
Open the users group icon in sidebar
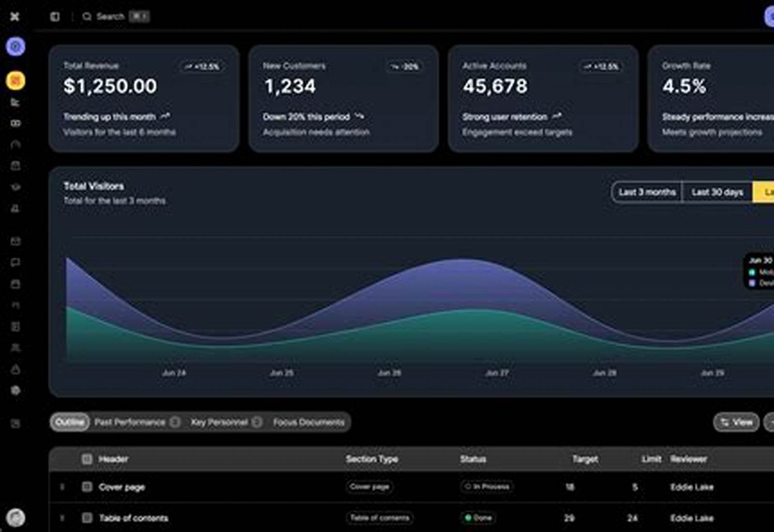point(15,348)
